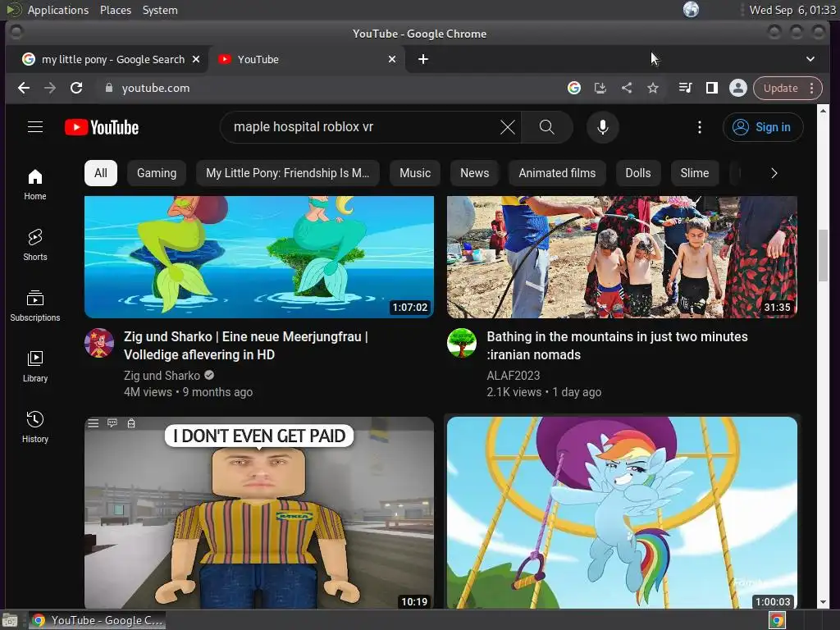Go back with the browser back arrow

(x=24, y=88)
